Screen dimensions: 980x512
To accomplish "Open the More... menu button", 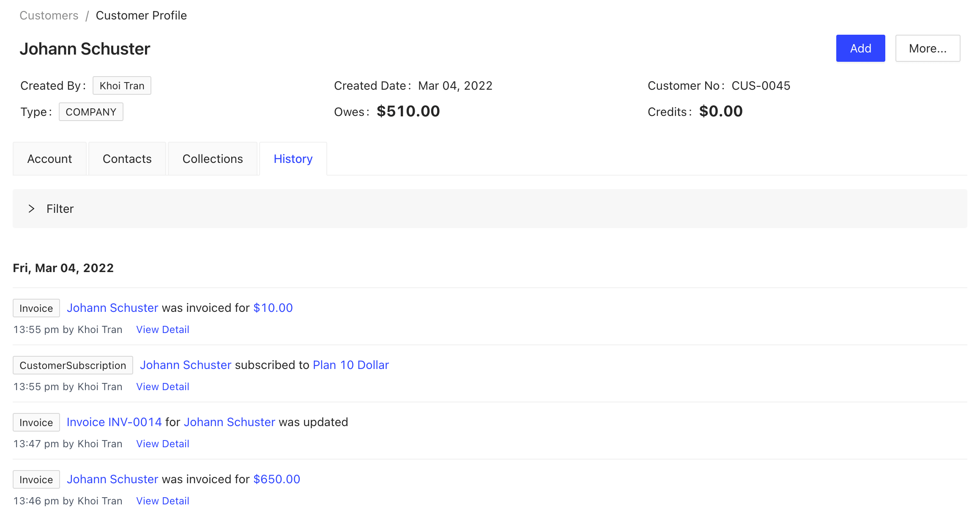I will 927,48.
